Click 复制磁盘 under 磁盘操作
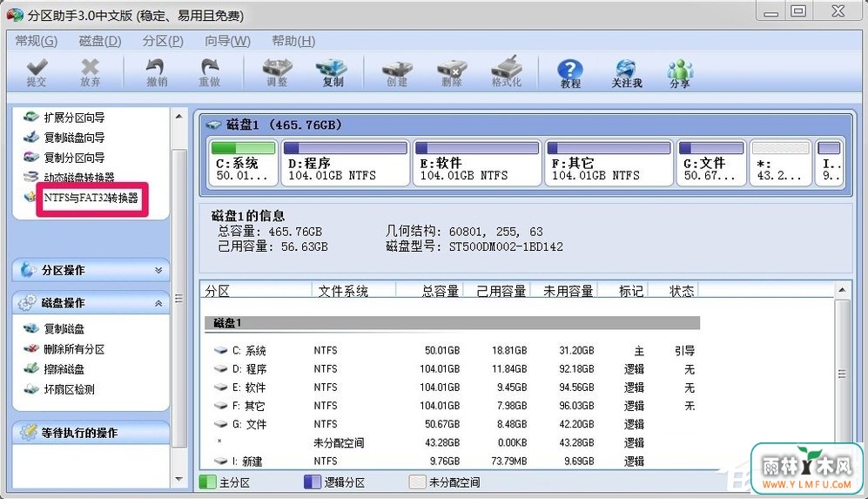This screenshot has width=868, height=499. (54, 329)
